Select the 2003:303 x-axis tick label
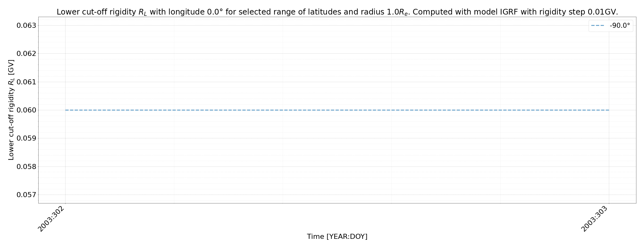The width and height of the screenshot is (644, 248). click(595, 219)
